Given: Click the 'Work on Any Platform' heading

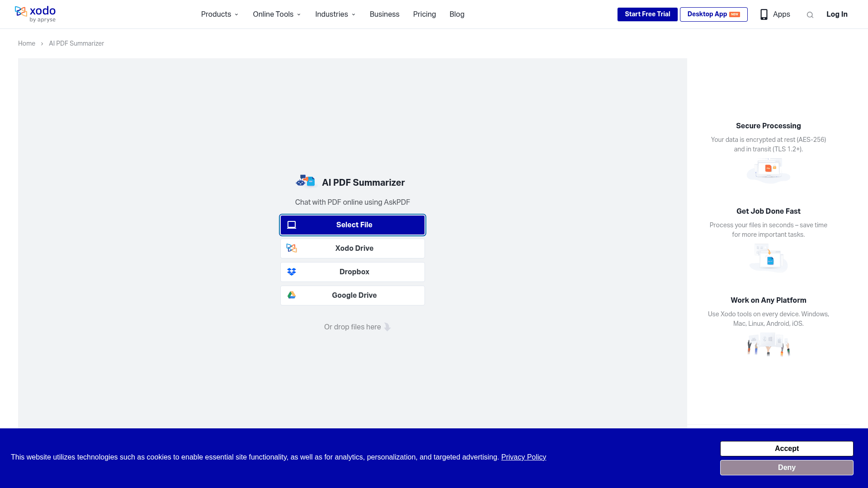Looking at the screenshot, I should pyautogui.click(x=769, y=300).
